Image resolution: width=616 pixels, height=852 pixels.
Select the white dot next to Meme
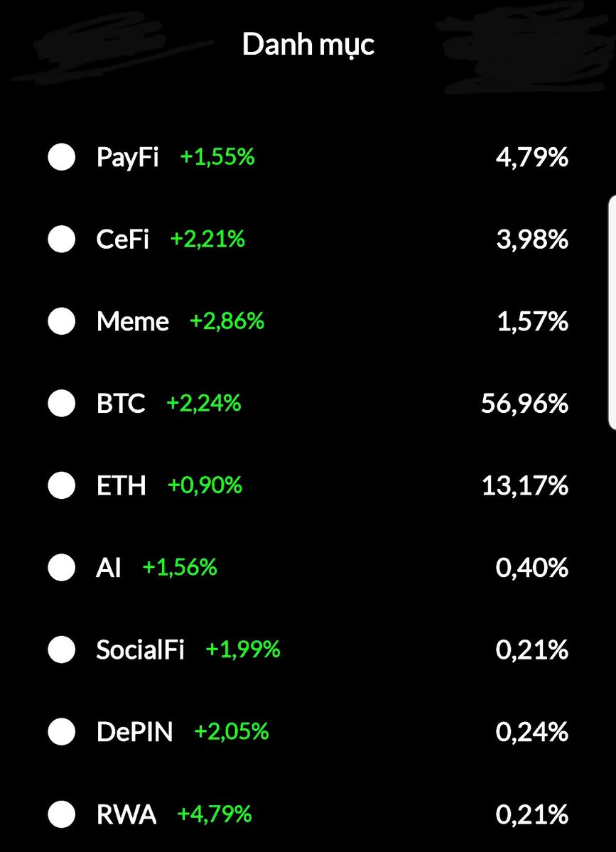61,321
